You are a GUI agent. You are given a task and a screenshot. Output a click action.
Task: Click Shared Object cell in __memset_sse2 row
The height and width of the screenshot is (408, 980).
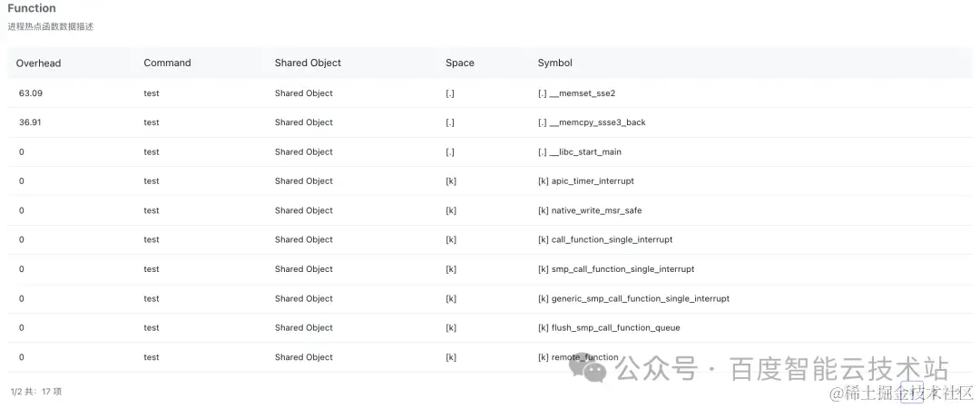click(304, 93)
